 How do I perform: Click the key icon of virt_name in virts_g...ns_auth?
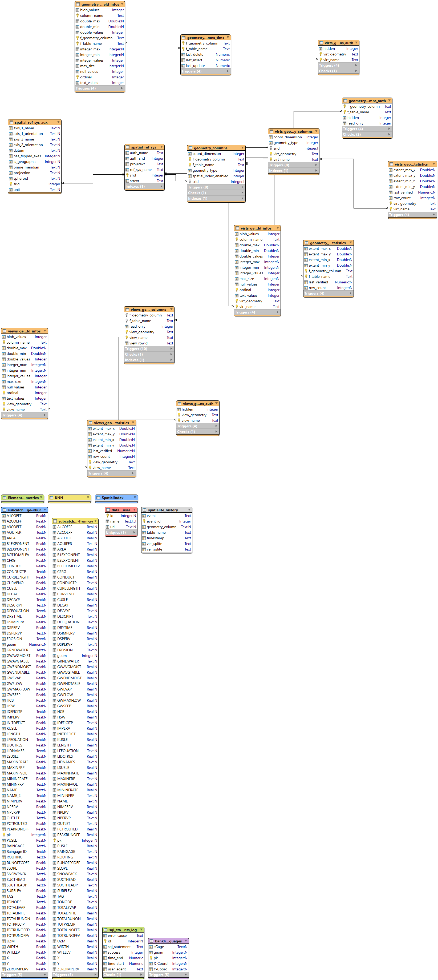(x=321, y=60)
